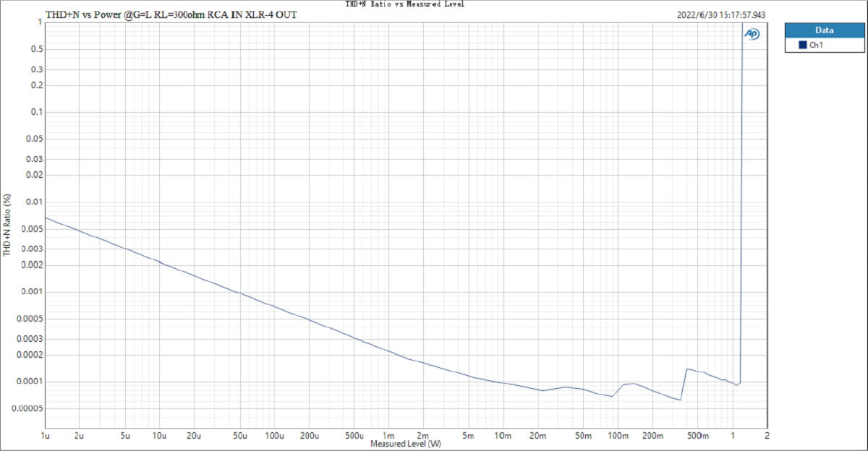
Task: Click the Data legend header
Action: click(824, 30)
